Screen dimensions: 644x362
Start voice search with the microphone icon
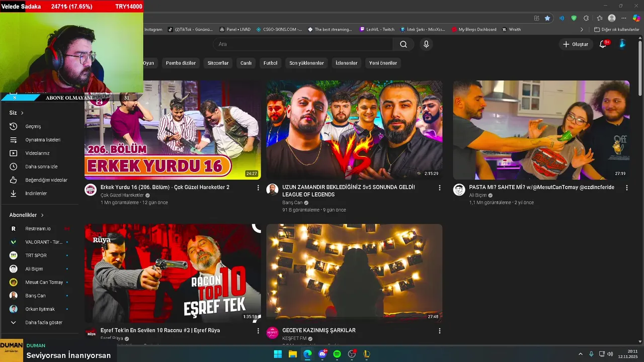[426, 44]
